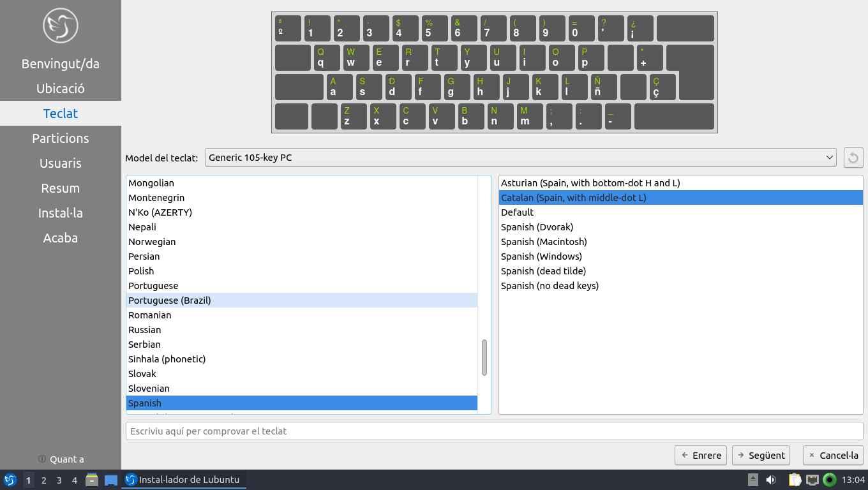Screen dimensions: 868x490
Task: Select the Default keyboard variant
Action: pos(517,212)
